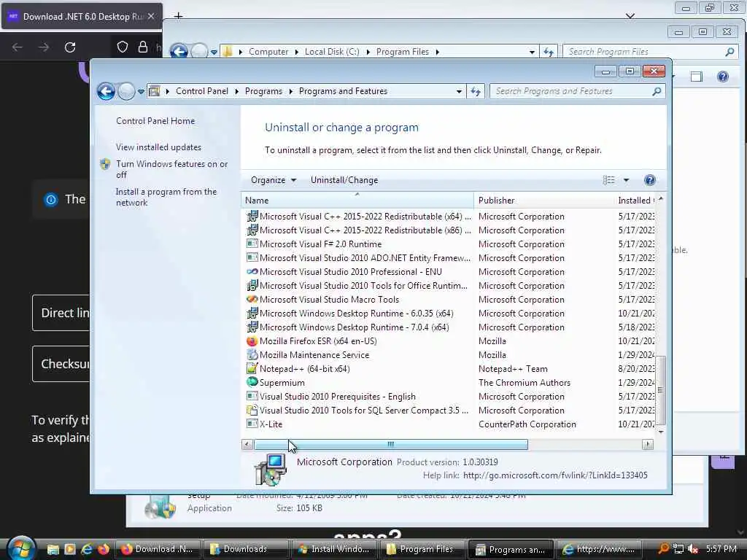Click Windows Desktop Runtime 7.0.4 icon
Image resolution: width=747 pixels, height=560 pixels.
point(252,327)
